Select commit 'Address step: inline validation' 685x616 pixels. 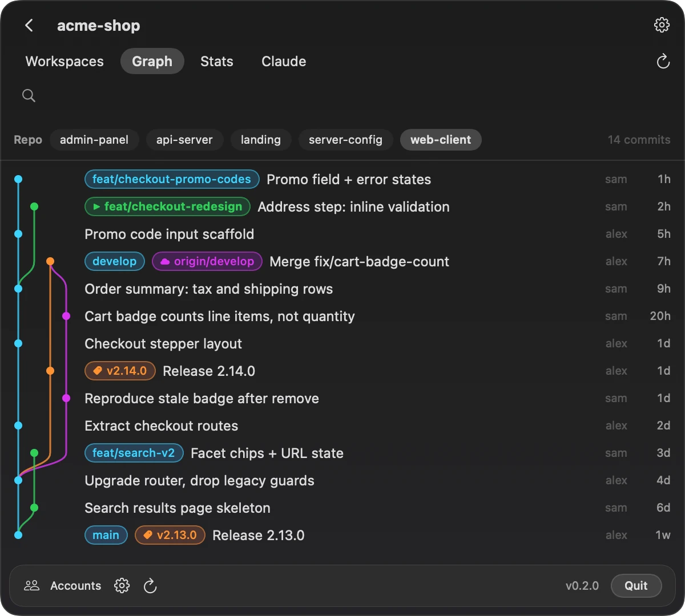353,206
